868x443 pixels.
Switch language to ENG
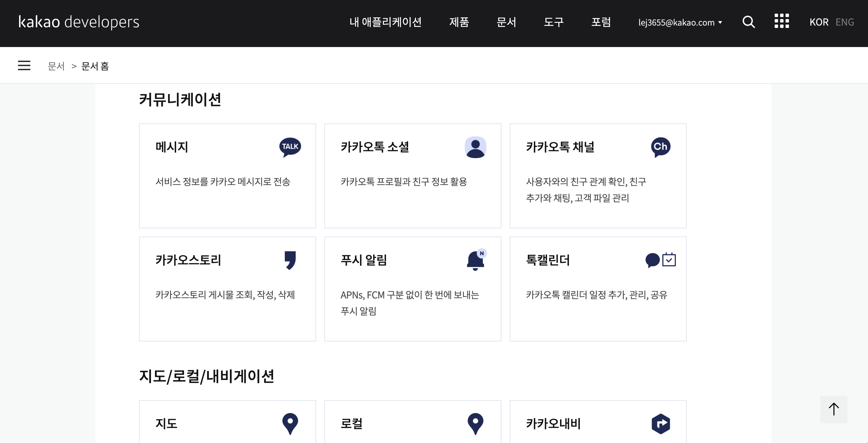(844, 22)
